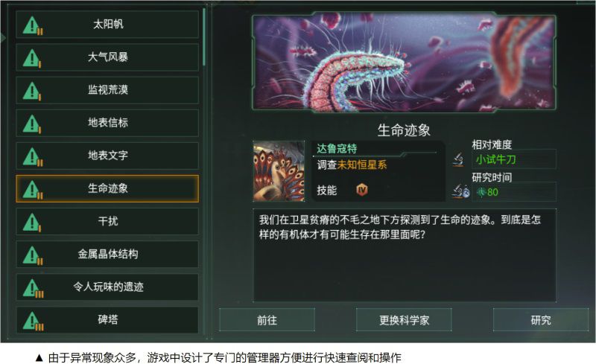
Task: Click the 更换科学家 button
Action: point(404,320)
